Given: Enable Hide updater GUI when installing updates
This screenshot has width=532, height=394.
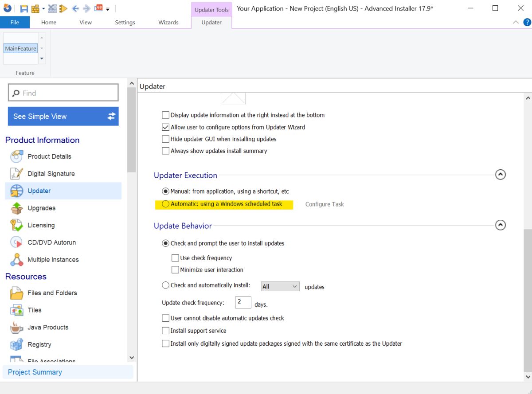Looking at the screenshot, I should tap(165, 139).
